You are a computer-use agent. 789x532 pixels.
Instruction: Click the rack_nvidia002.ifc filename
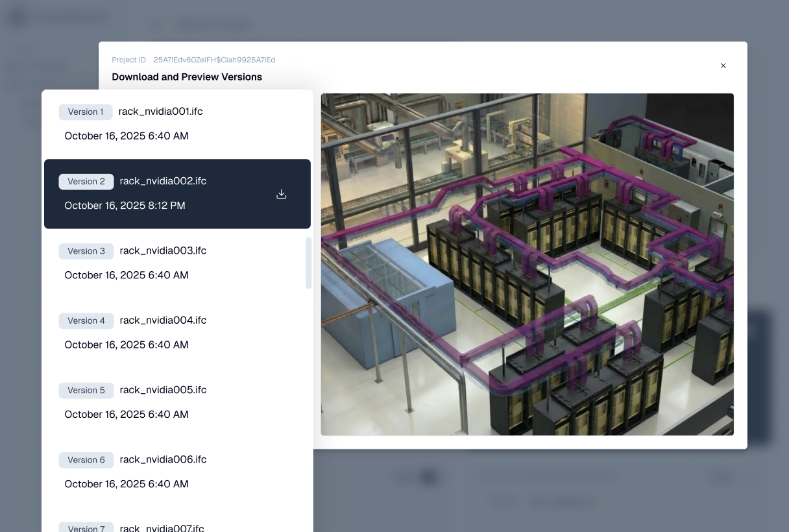pyautogui.click(x=163, y=181)
